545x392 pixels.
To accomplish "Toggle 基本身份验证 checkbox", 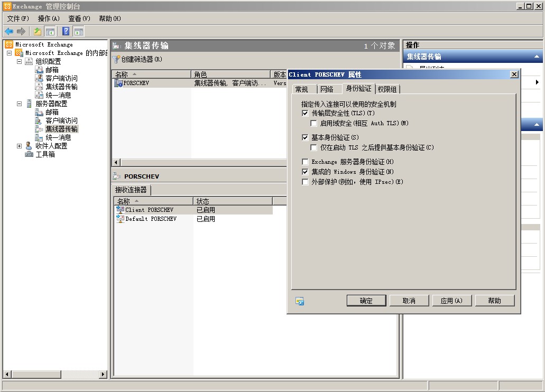I will pos(305,137).
